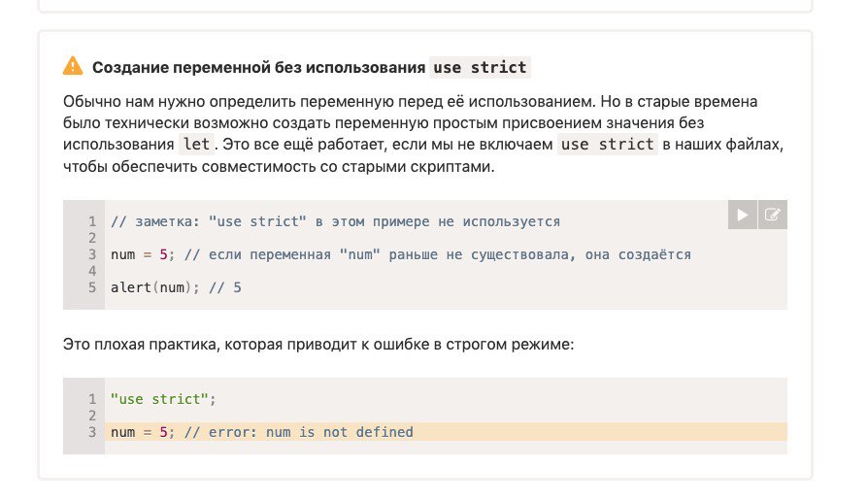Click the "use strict" code label in heading
The width and height of the screenshot is (868, 501).
click(480, 68)
